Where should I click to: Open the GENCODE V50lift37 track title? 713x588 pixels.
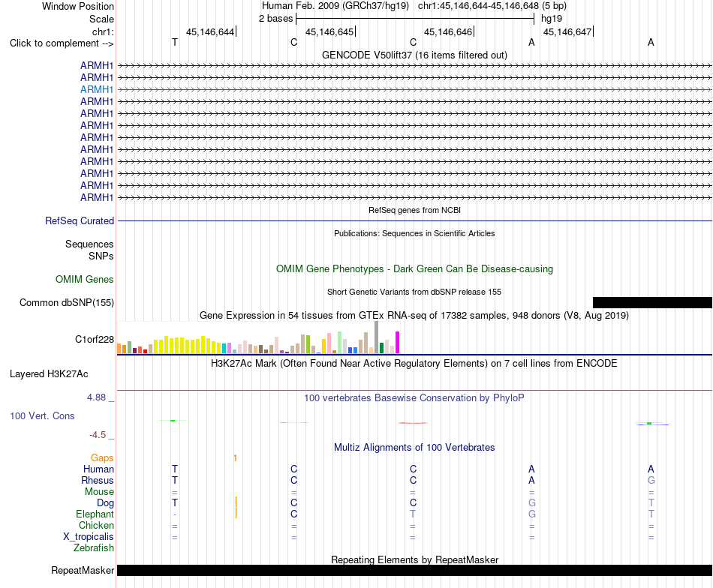(414, 55)
